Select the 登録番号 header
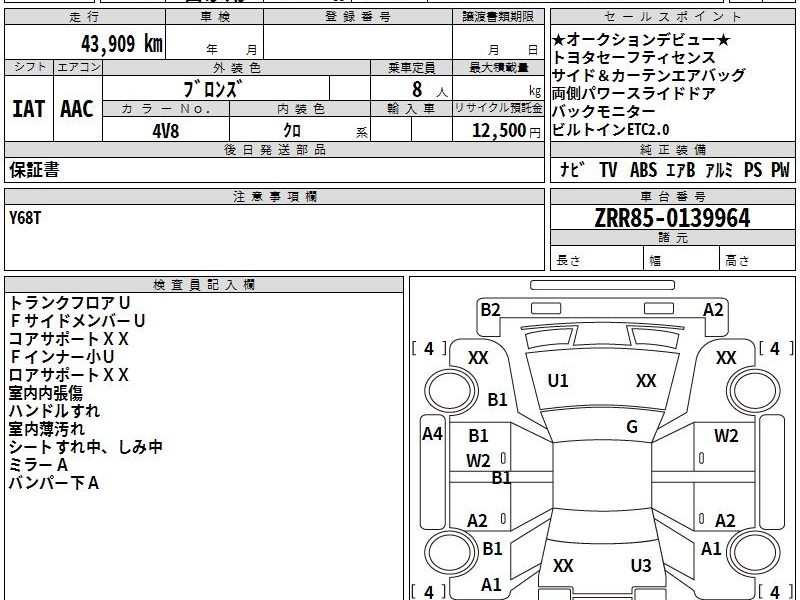Screen dimensions: 800x600 coord(358,17)
